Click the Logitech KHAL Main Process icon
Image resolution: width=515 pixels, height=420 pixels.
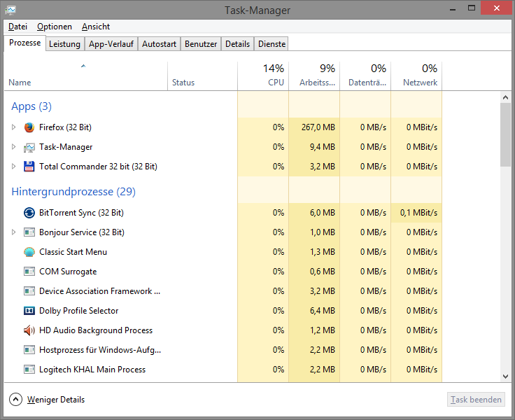[29, 370]
